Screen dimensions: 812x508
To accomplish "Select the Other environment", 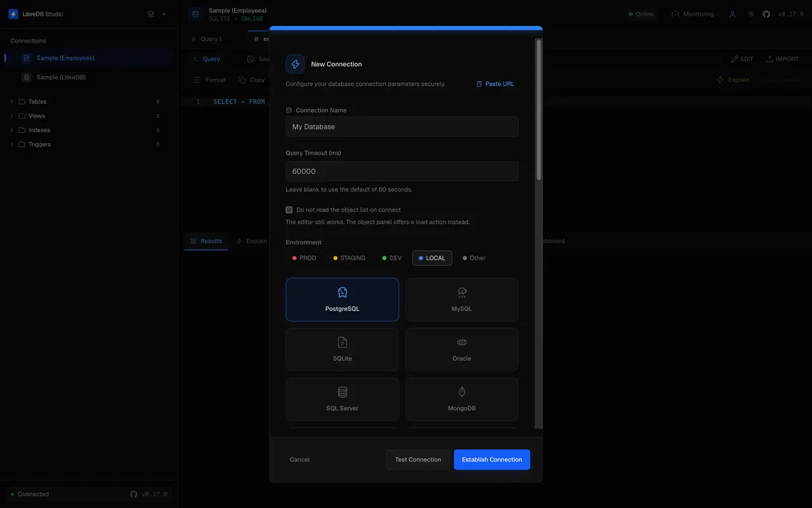I will (474, 258).
